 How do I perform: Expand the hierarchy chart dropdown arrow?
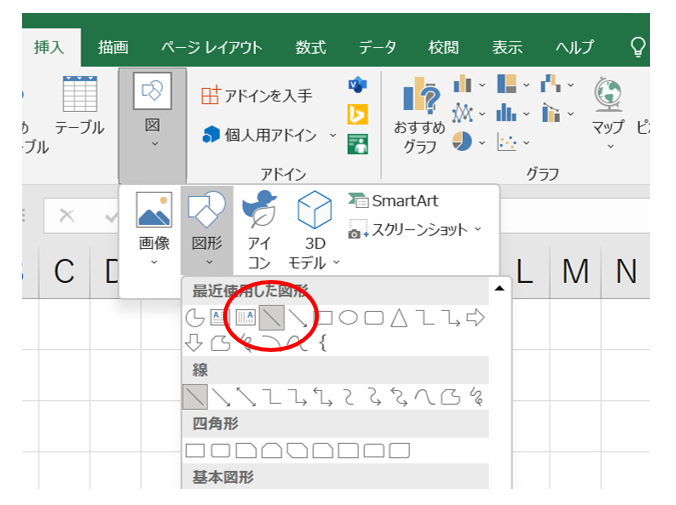point(526,85)
